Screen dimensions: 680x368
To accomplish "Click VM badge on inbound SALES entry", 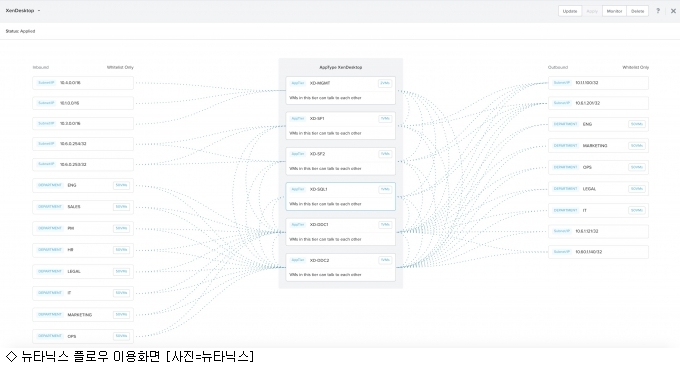I will pyautogui.click(x=121, y=207).
